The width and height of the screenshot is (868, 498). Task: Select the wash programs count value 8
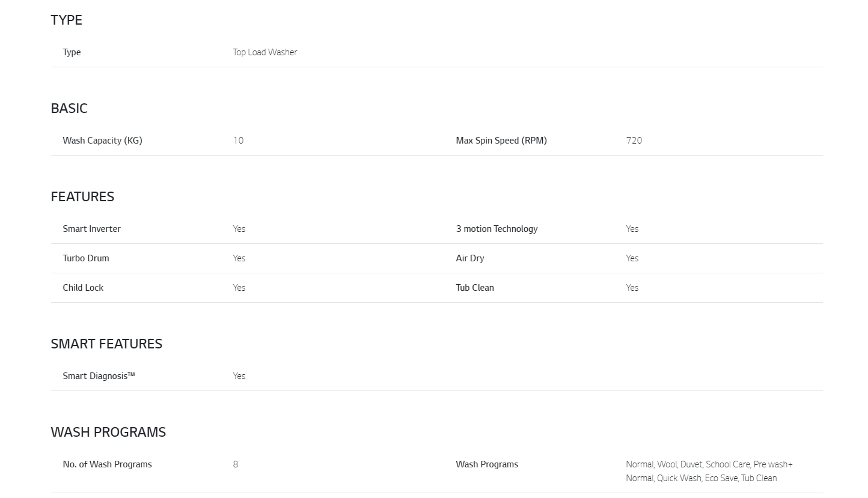click(236, 464)
